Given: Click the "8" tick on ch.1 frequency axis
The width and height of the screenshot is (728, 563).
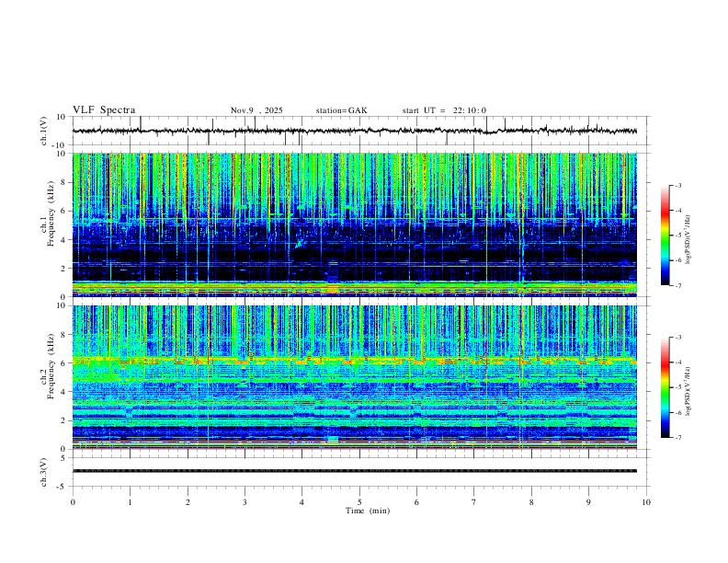Looking at the screenshot, I should coord(63,182).
